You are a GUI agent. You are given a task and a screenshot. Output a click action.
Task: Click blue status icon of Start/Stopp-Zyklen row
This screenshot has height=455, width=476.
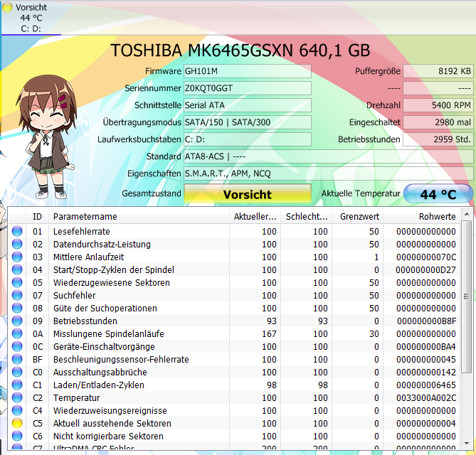coord(17,269)
